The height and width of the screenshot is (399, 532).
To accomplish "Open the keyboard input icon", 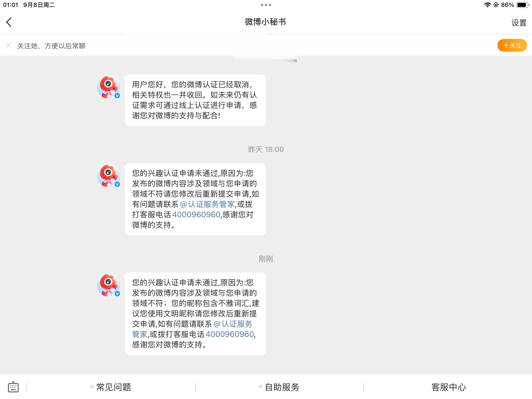I will point(13,387).
